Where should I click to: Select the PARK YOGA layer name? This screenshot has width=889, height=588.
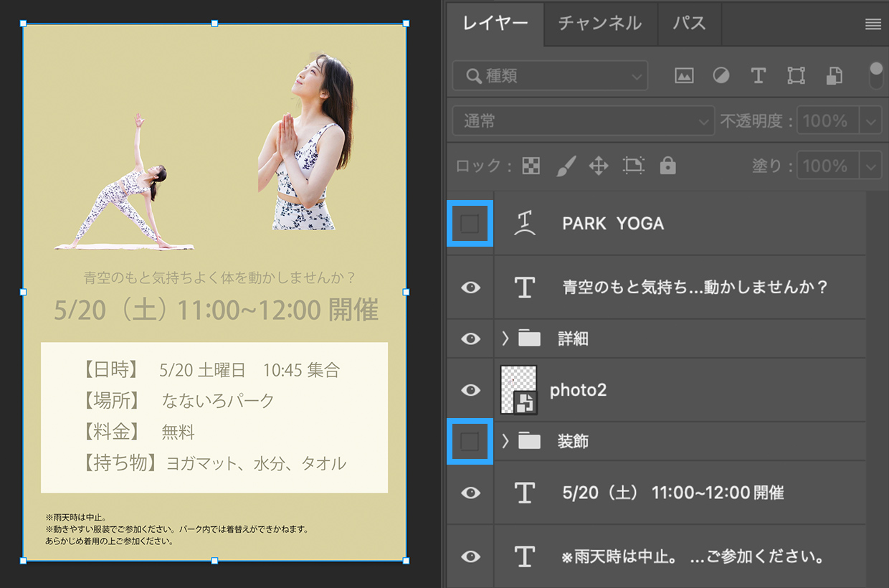pyautogui.click(x=613, y=224)
